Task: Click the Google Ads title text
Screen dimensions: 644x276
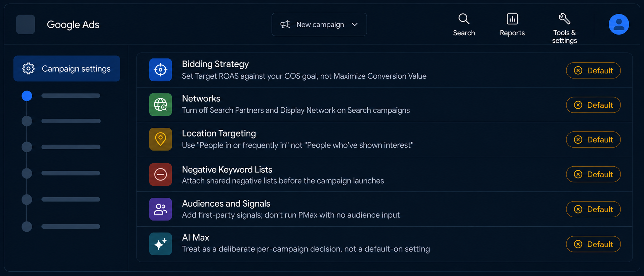Action: [73, 25]
